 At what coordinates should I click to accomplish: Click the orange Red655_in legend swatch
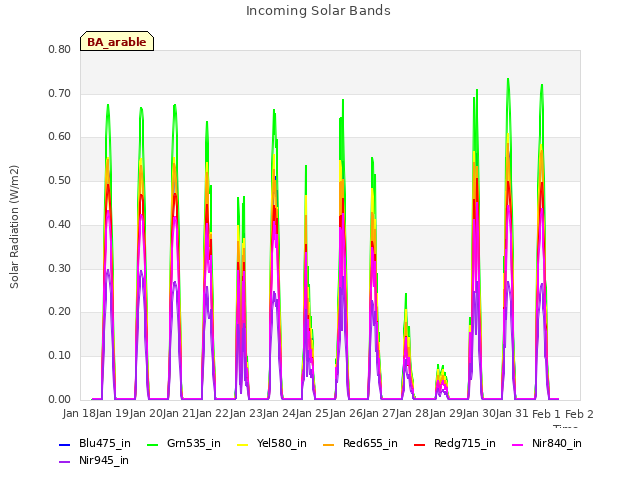[329, 444]
